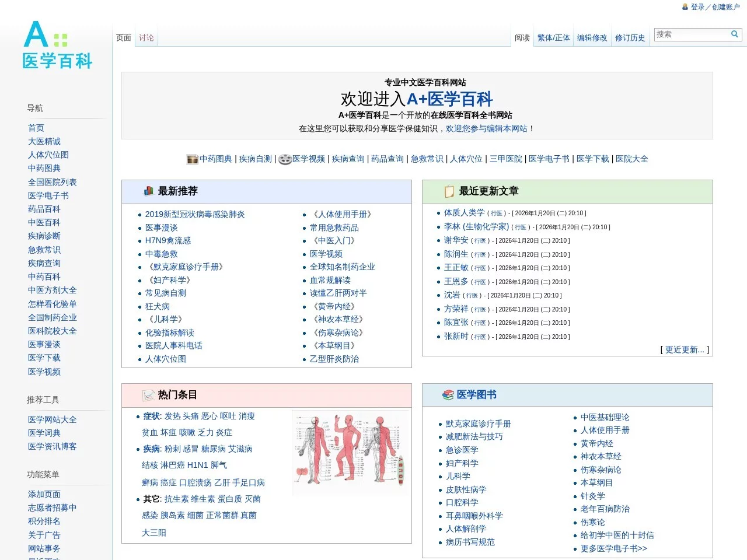Viewport: 747px width, 560px height.
Task: Switch to the 讨论 tab
Action: point(146,37)
